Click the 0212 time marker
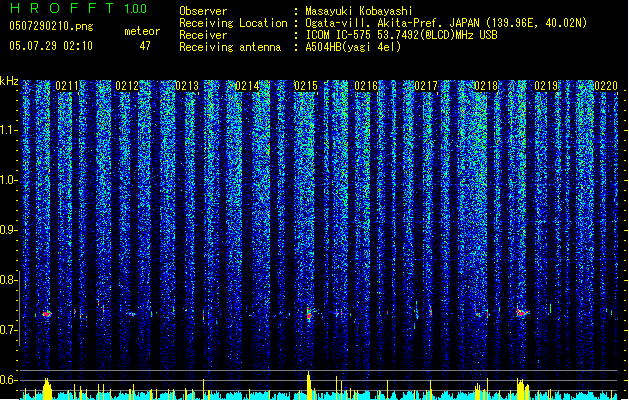This screenshot has width=629, height=400. [127, 86]
